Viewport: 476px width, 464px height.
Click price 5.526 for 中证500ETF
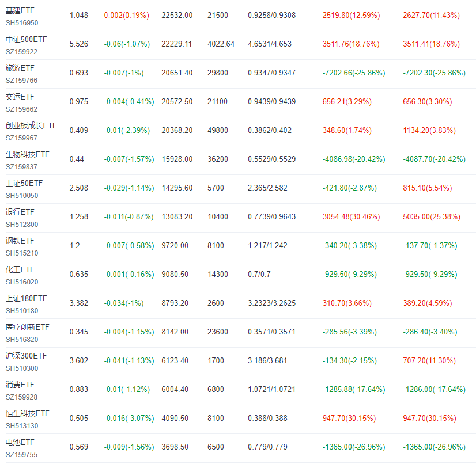tap(79, 44)
